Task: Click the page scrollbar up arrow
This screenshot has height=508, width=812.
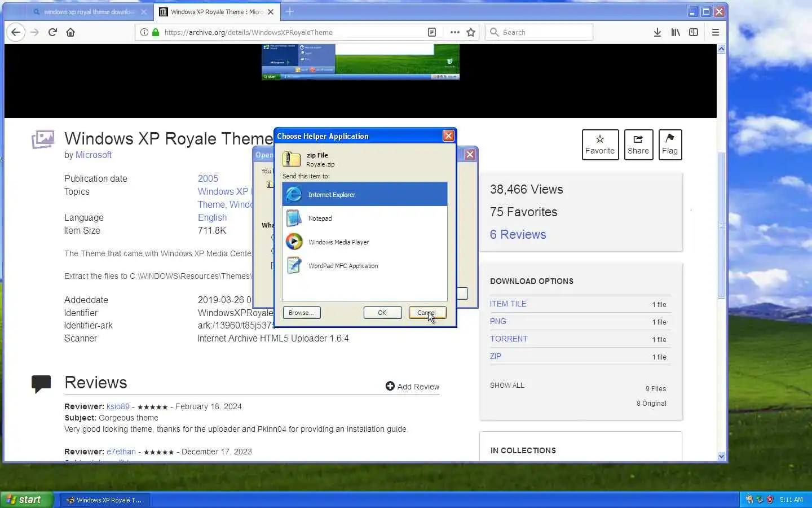Action: [x=721, y=49]
